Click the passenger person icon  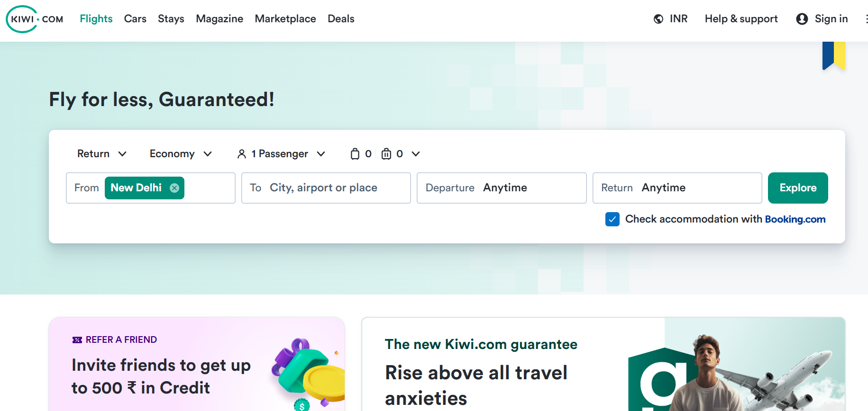(242, 154)
